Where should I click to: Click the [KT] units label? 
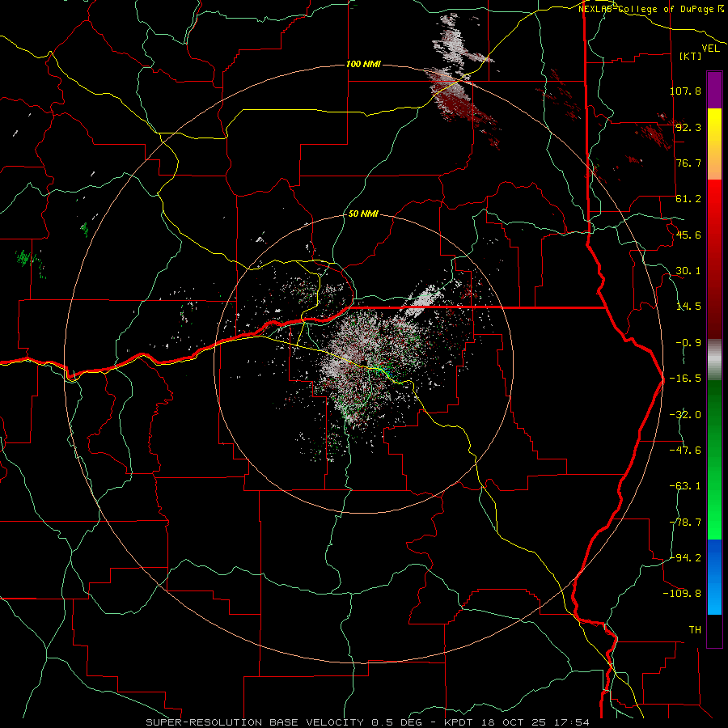pyautogui.click(x=691, y=56)
